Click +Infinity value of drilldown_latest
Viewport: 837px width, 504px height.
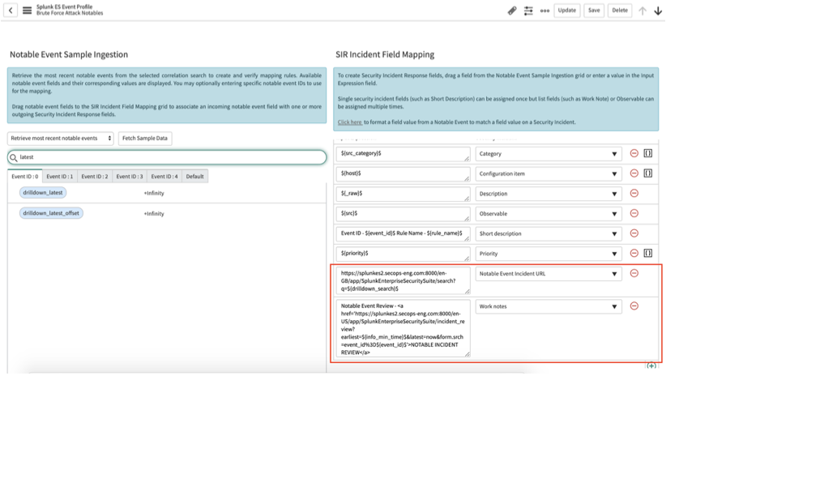[x=154, y=194]
